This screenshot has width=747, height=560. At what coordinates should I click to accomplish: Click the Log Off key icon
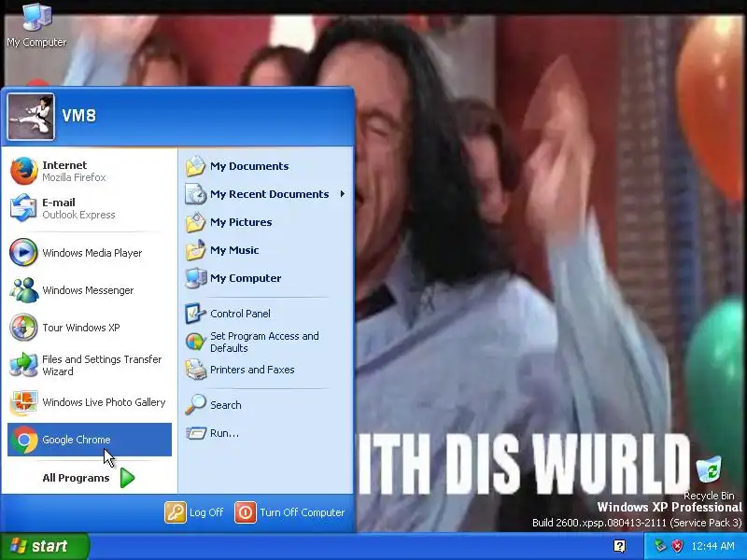tap(176, 512)
